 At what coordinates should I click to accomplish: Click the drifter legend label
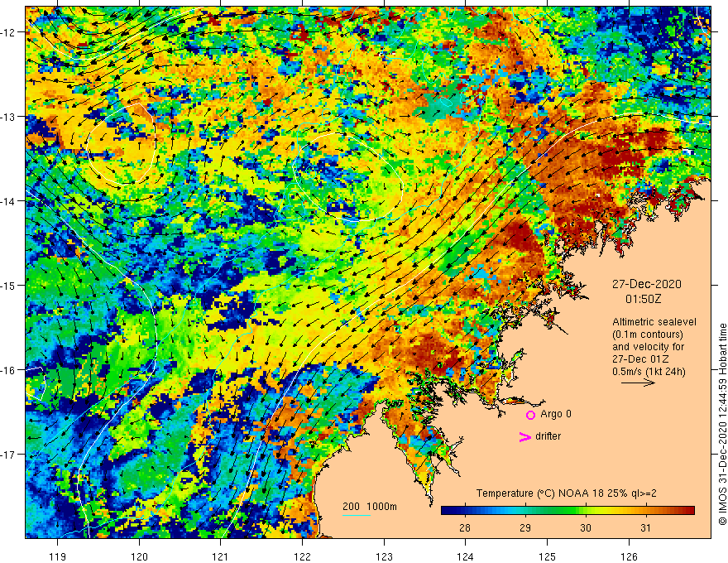[548, 436]
